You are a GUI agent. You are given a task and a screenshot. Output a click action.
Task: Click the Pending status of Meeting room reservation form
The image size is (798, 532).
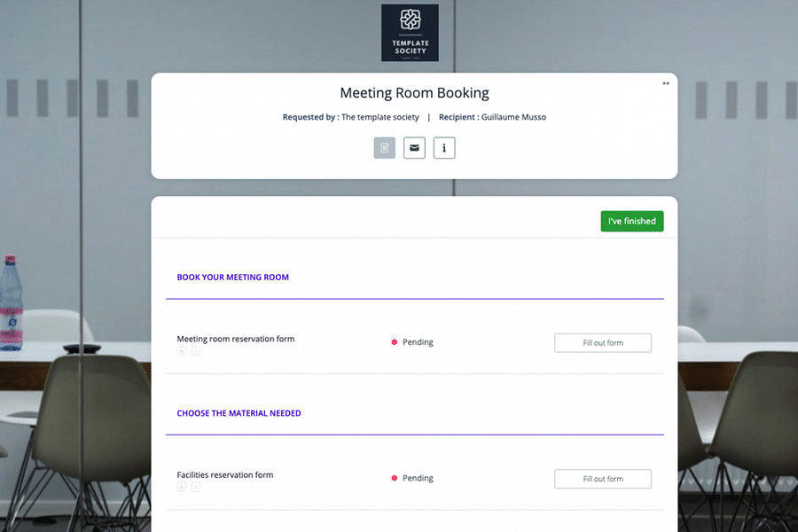coord(417,341)
